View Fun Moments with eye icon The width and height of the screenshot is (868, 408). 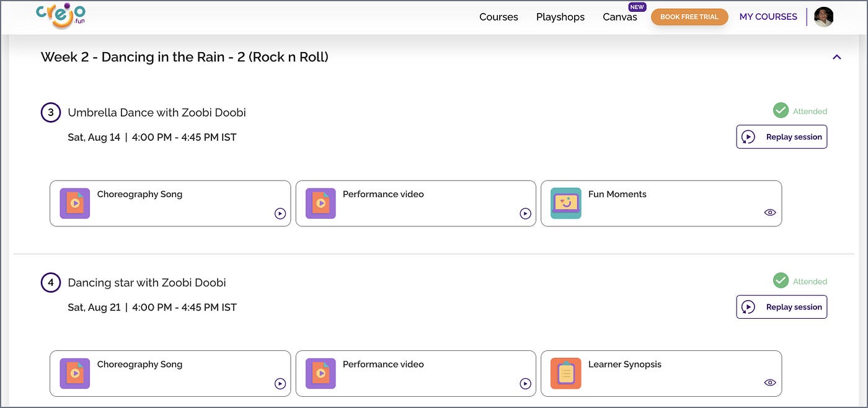click(770, 212)
